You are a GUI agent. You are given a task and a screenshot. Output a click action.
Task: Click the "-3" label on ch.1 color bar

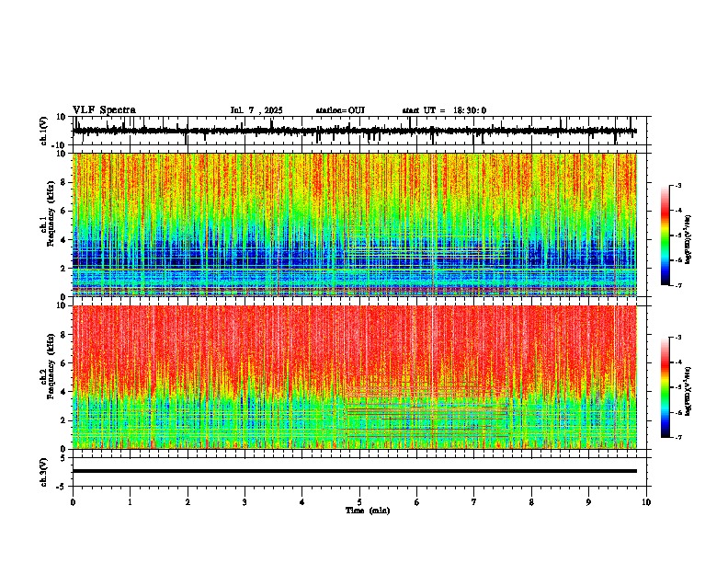[x=677, y=185]
